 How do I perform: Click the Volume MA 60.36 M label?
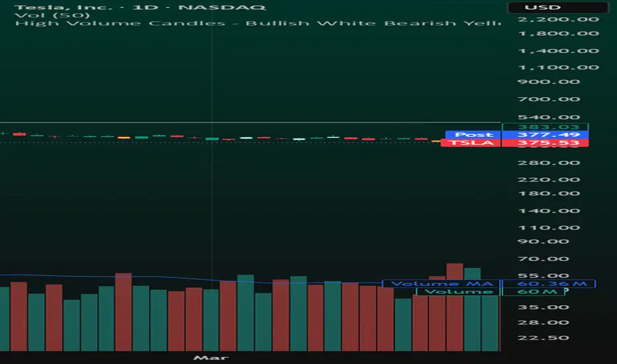pyautogui.click(x=489, y=284)
